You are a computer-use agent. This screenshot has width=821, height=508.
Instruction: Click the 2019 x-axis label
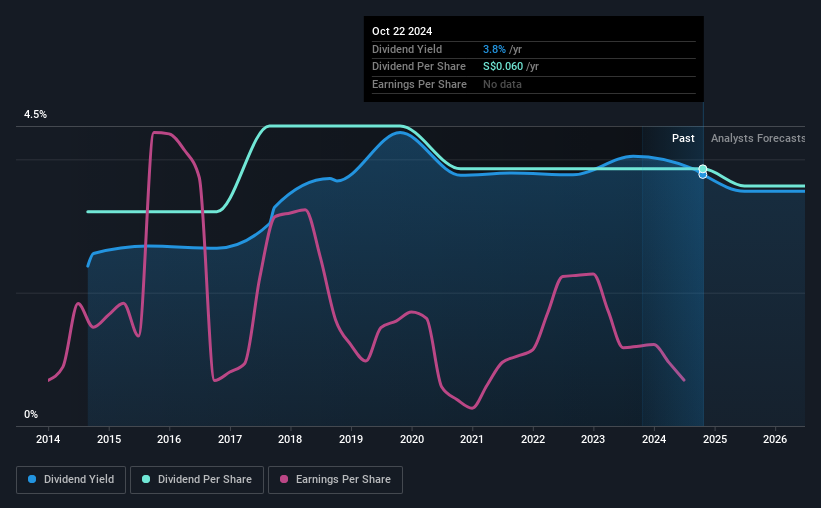click(351, 439)
